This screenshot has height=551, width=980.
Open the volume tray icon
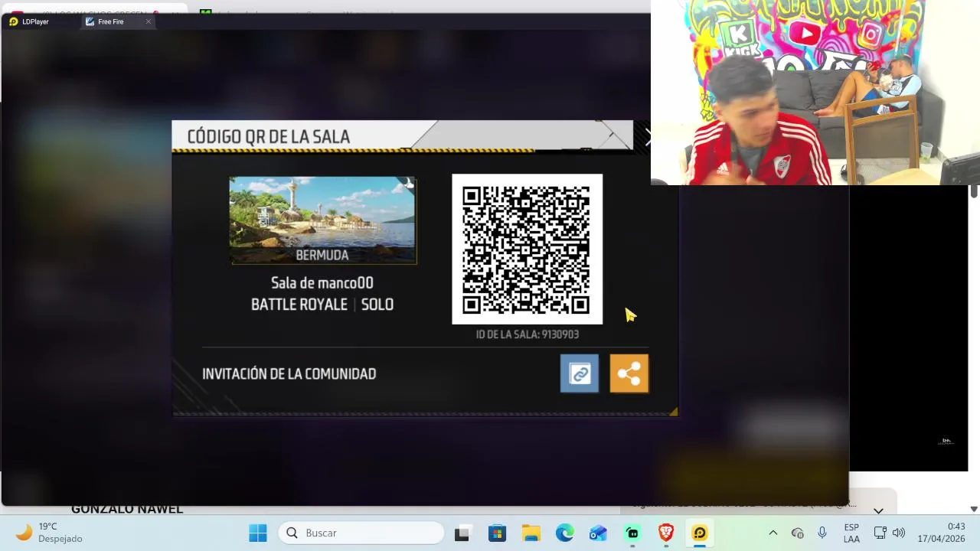899,533
